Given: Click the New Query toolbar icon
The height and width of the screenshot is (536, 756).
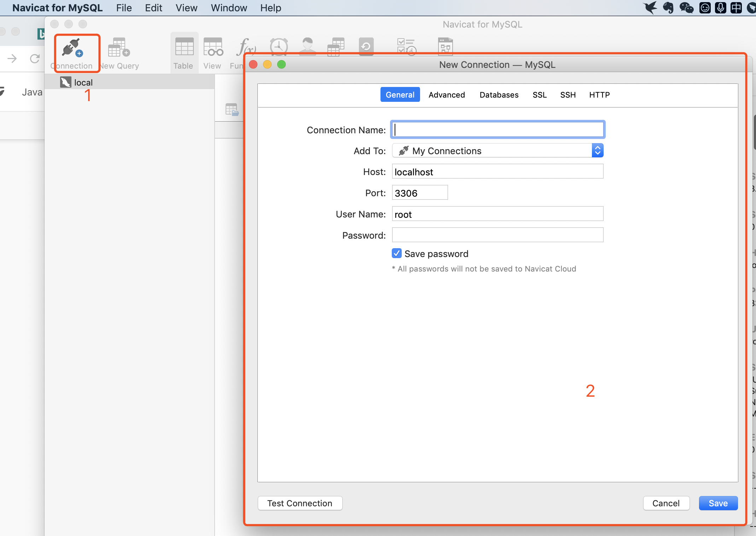Looking at the screenshot, I should (119, 48).
